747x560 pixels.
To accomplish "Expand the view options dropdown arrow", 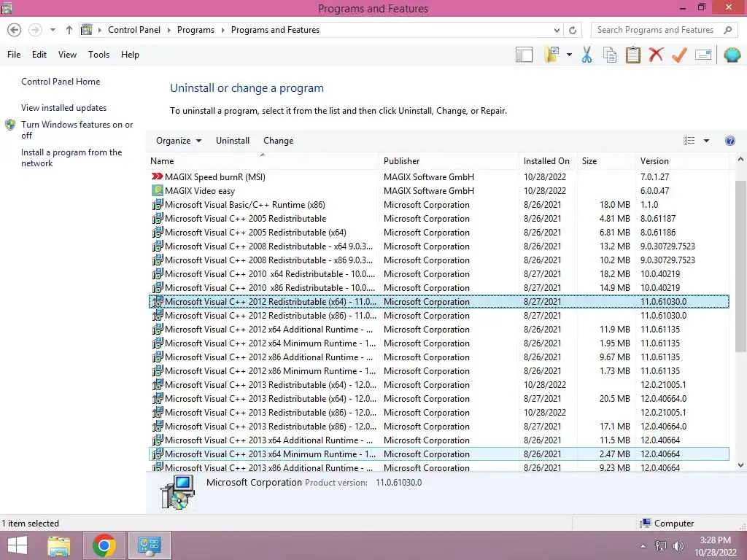I will click(x=706, y=141).
